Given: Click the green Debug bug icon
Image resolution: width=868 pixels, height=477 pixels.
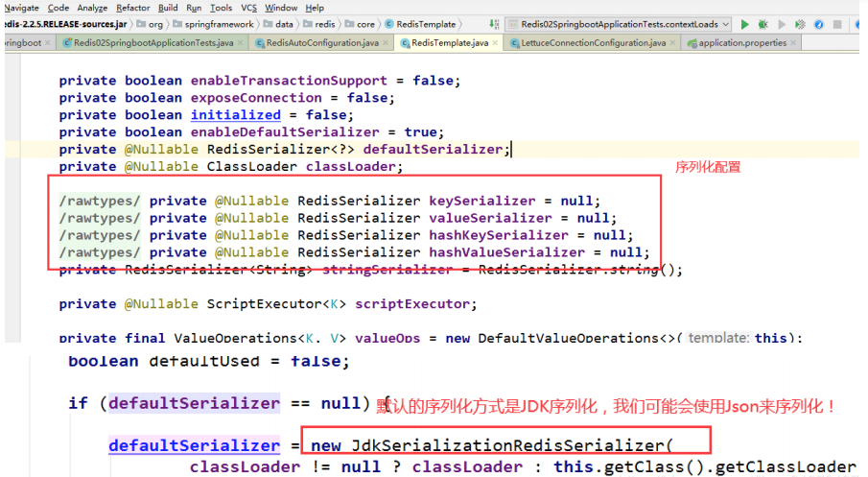Looking at the screenshot, I should point(763,24).
